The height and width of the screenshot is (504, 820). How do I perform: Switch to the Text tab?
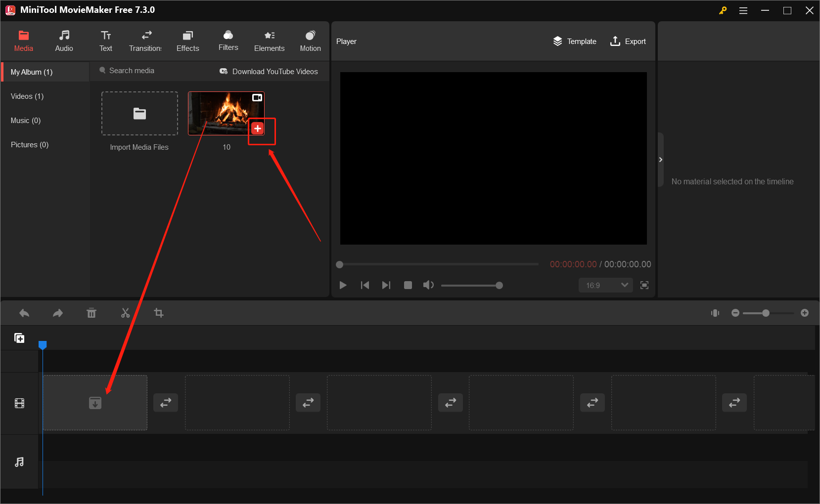pos(106,41)
